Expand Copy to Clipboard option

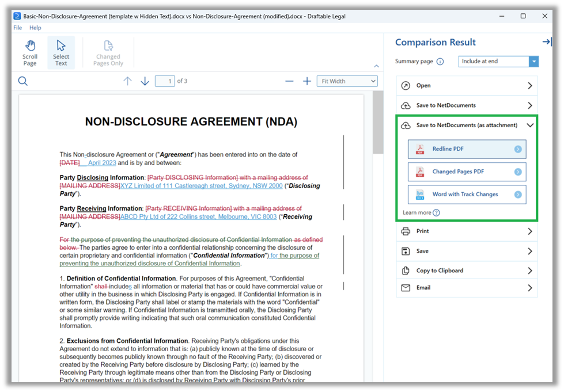tap(467, 271)
